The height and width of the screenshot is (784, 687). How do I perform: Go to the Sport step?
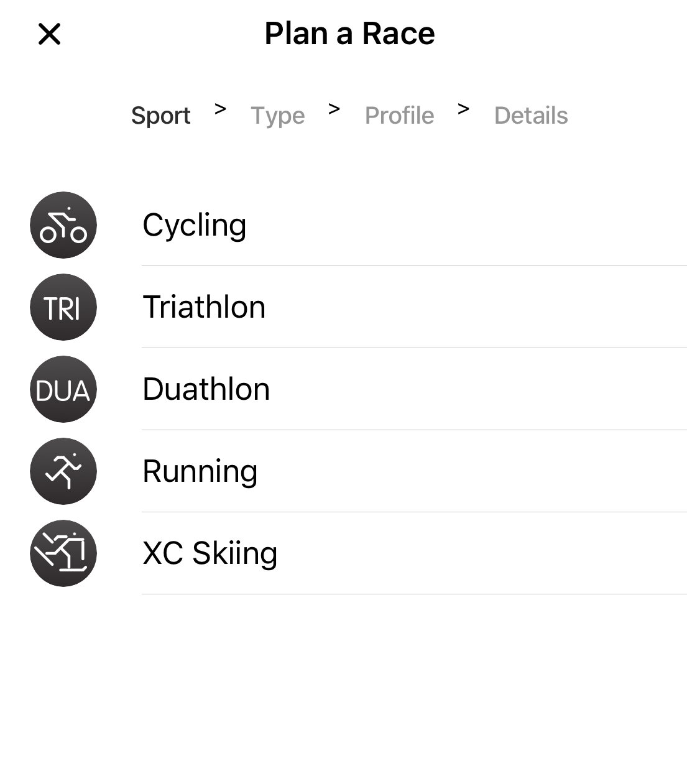click(x=160, y=116)
